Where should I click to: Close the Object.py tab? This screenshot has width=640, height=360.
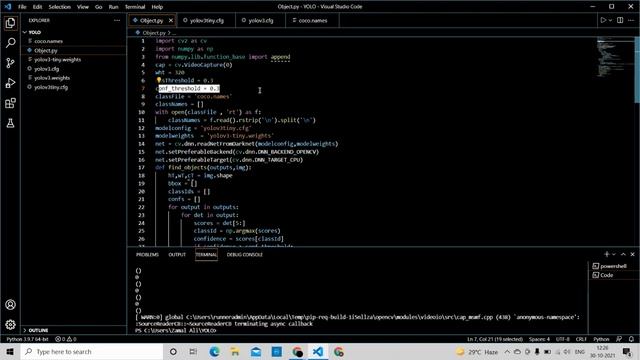[x=171, y=20]
